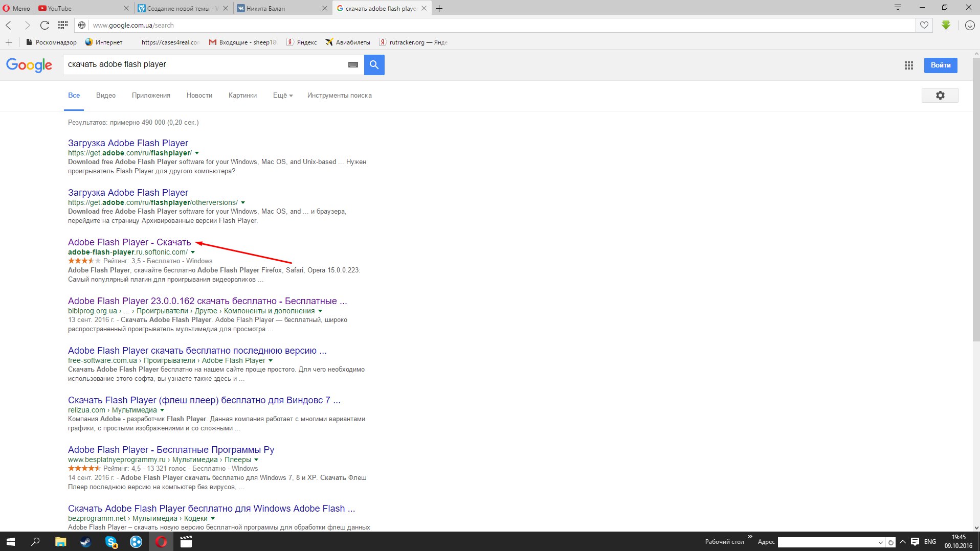Image resolution: width=980 pixels, height=551 pixels.
Task: Open taskbar search magnifier
Action: 35,542
